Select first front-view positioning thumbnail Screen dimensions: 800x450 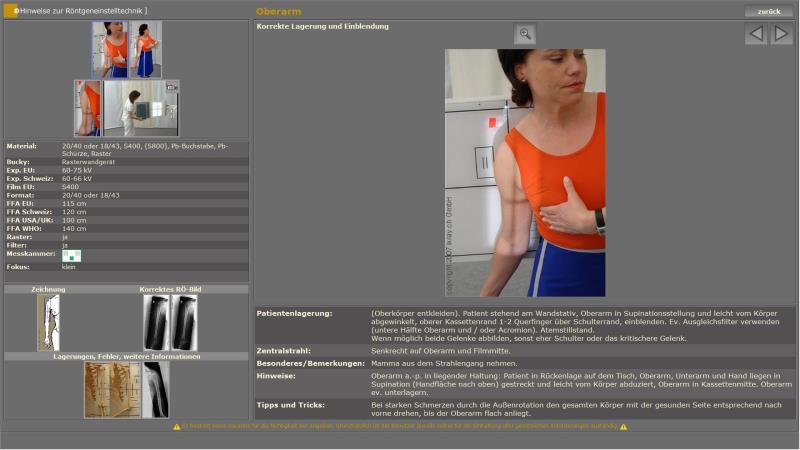click(109, 50)
